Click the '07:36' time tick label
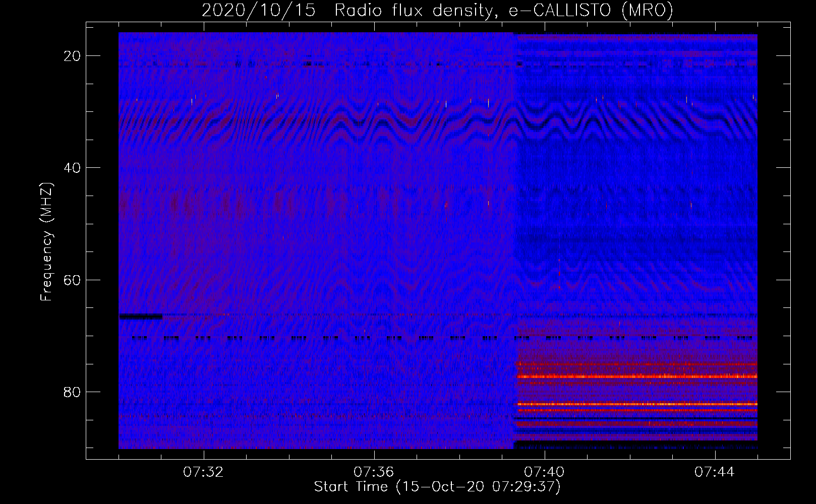 pyautogui.click(x=374, y=472)
